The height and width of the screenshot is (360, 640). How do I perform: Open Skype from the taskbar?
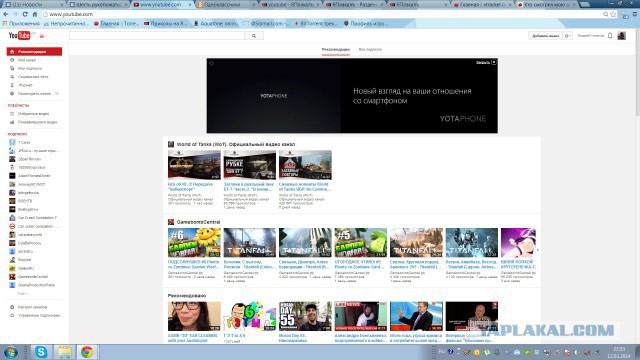tap(41, 352)
